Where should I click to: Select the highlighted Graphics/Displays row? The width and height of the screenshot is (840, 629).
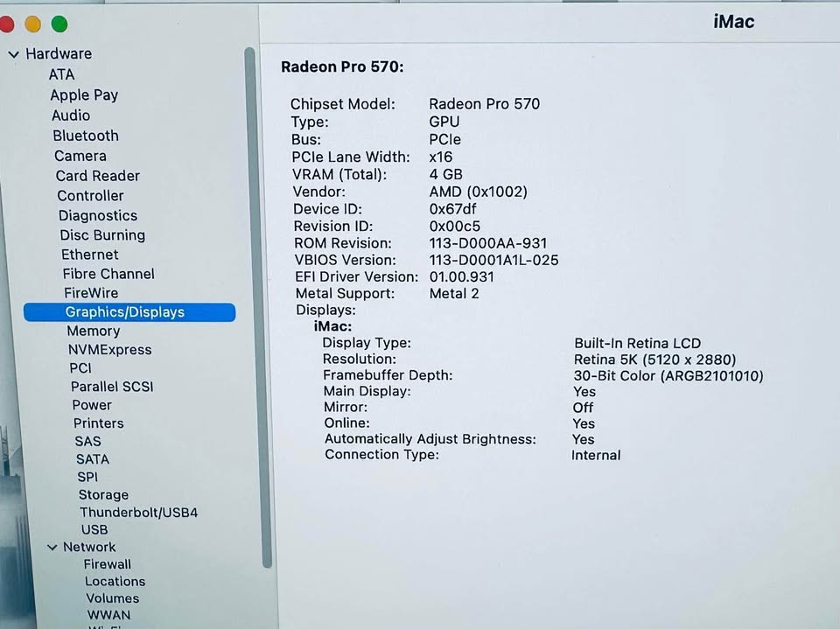tap(129, 312)
